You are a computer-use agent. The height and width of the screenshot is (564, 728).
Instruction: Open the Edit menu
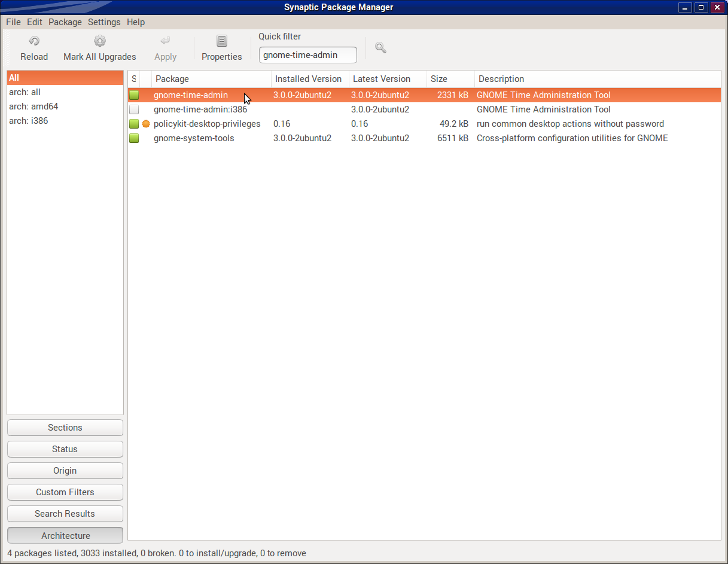[x=35, y=22]
